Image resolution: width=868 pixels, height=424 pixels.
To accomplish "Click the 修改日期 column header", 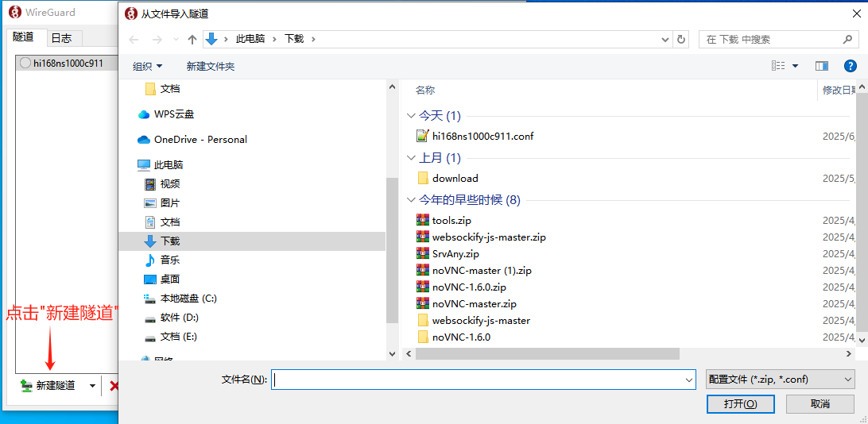I will pos(838,90).
